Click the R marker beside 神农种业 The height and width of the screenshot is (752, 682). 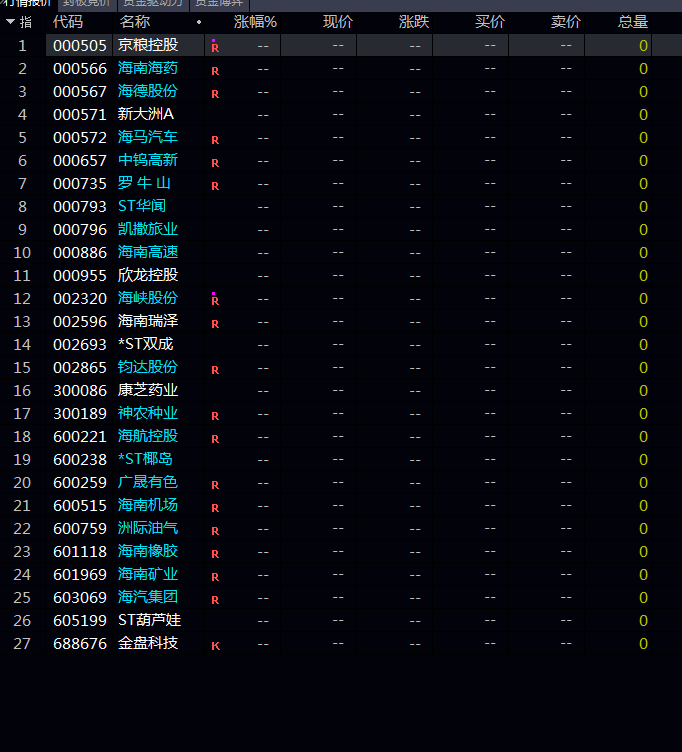pos(215,416)
